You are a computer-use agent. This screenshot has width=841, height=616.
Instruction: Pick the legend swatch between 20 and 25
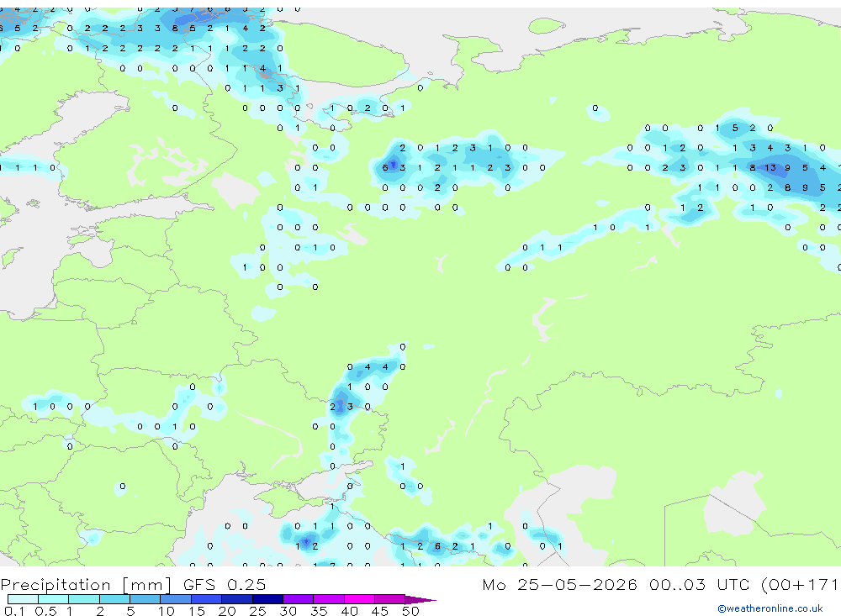[x=236, y=599]
